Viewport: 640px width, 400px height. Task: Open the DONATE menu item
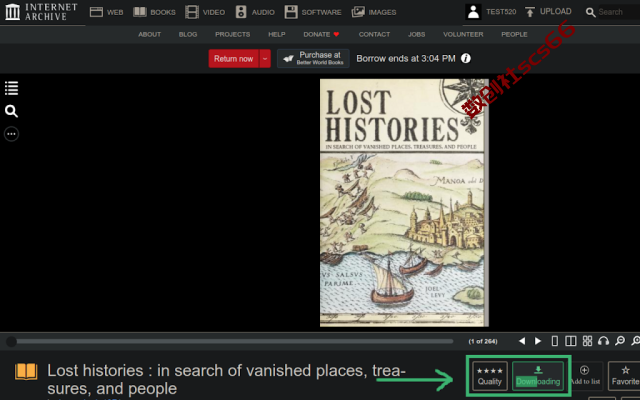click(321, 34)
